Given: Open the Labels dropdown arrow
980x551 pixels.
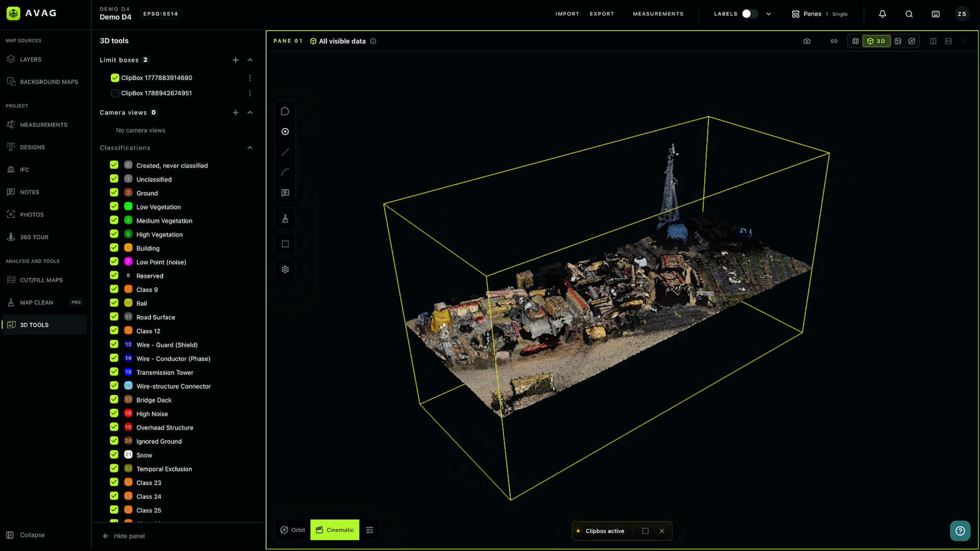Looking at the screenshot, I should pos(768,14).
